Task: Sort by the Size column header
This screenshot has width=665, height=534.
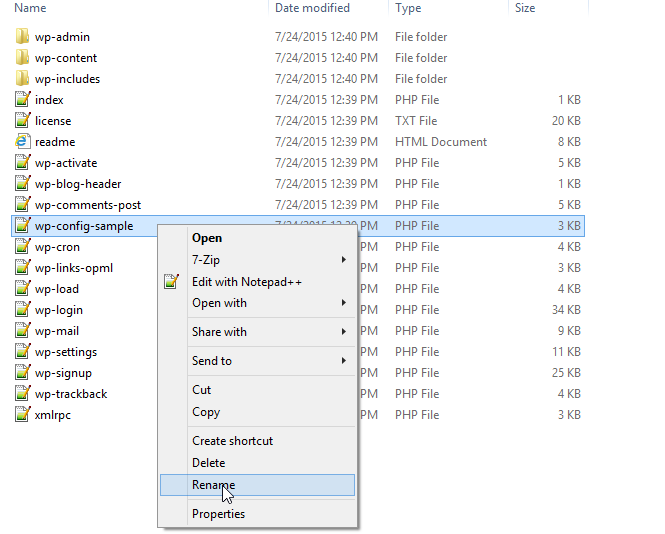Action: [x=525, y=8]
